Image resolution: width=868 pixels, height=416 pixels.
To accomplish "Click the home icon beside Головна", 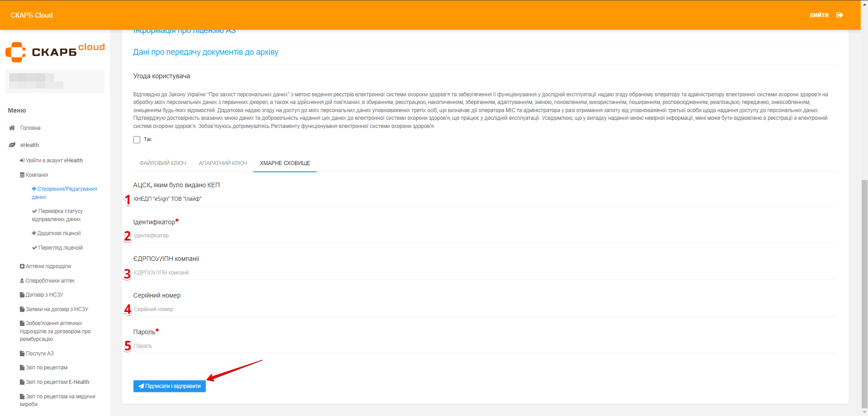I will 12,128.
